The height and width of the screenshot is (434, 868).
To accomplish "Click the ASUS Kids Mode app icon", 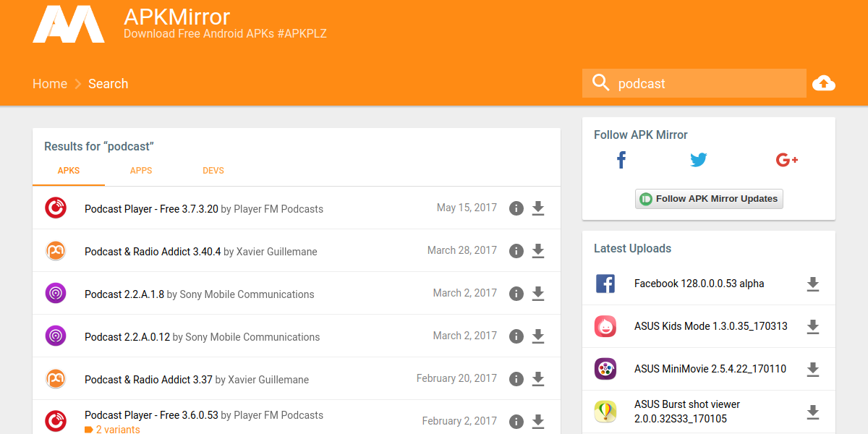I will 605,326.
